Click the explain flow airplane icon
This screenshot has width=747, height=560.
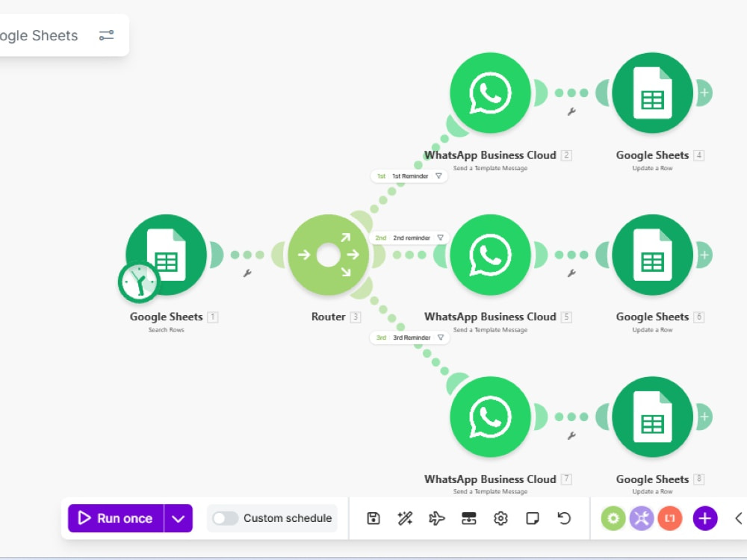coord(437,518)
